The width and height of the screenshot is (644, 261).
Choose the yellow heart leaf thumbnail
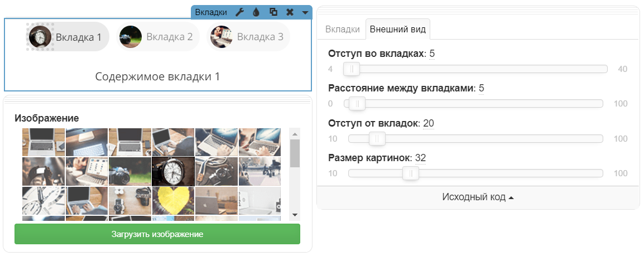pyautogui.click(x=173, y=200)
